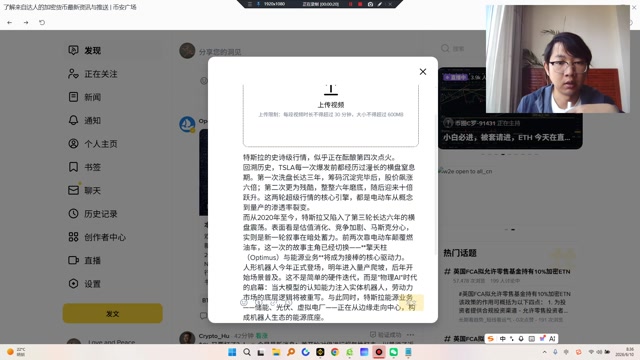Open the red recorder taskbar app
640x360 pixels.
click(379, 352)
